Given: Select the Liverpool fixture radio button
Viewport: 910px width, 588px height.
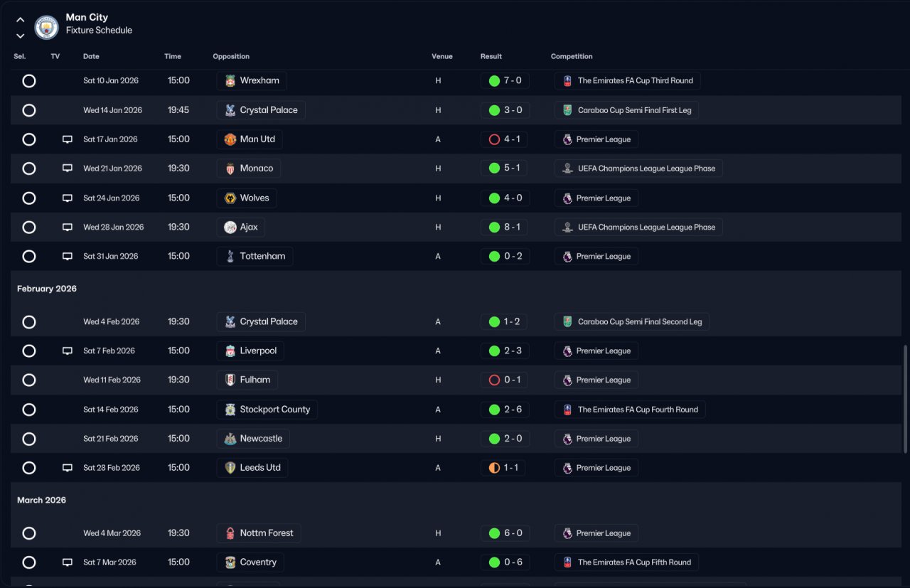Looking at the screenshot, I should 29,351.
